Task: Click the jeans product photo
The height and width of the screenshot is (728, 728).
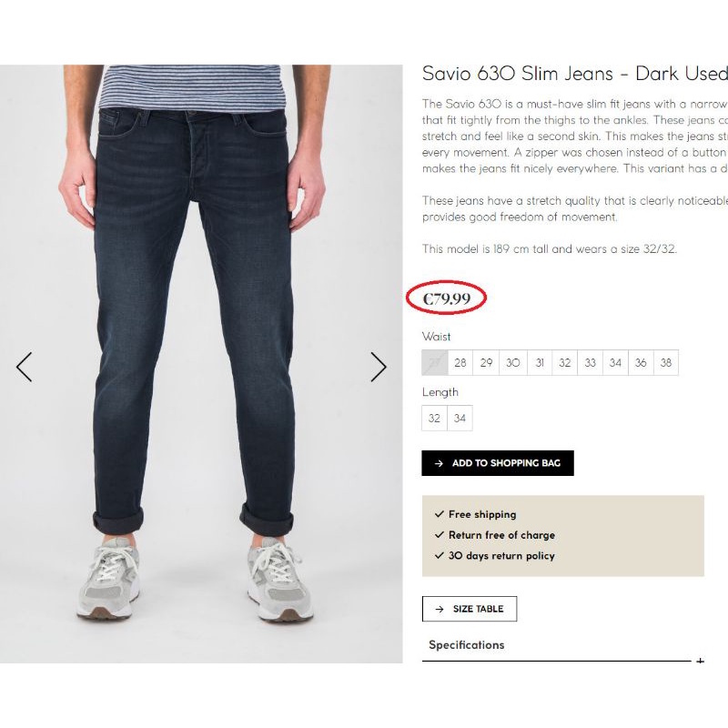Action: click(201, 364)
